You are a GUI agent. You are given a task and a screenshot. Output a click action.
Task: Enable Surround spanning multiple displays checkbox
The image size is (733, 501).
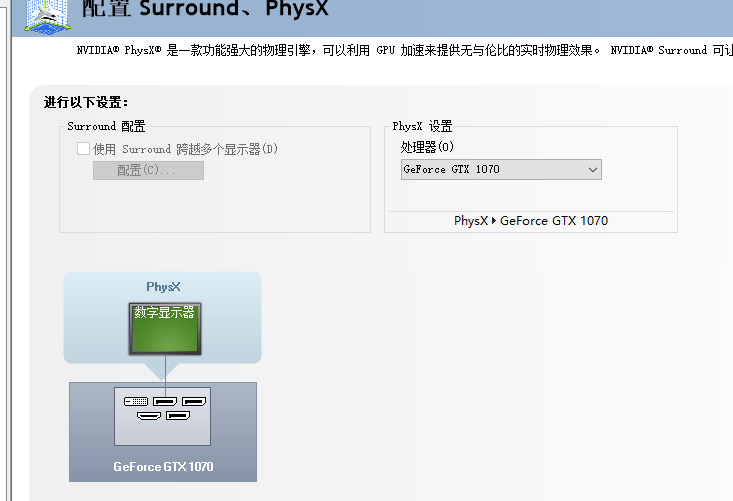coord(83,149)
